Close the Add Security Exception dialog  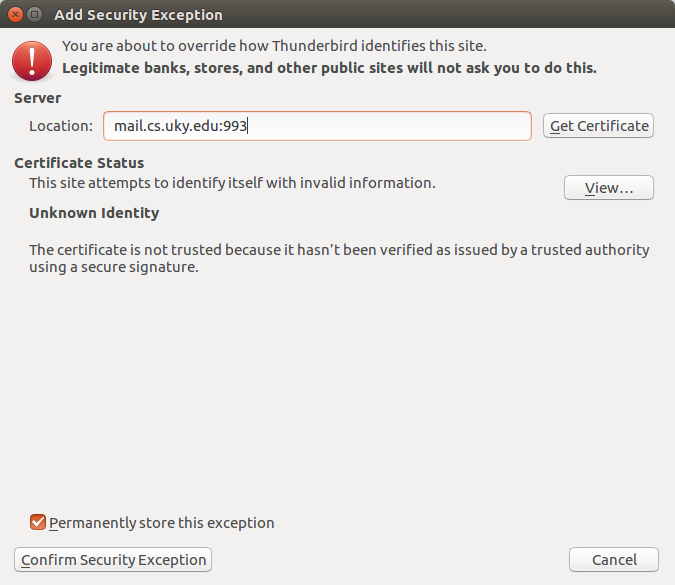[x=15, y=15]
